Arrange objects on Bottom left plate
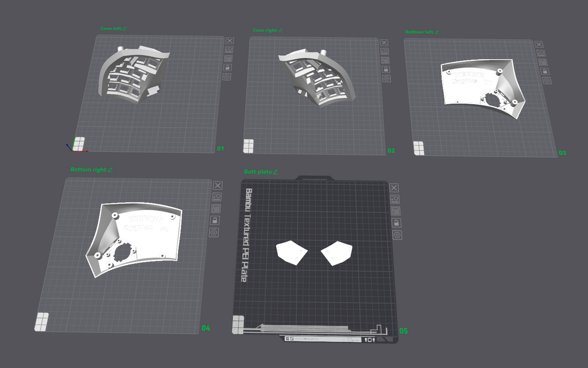Image resolution: width=588 pixels, height=368 pixels. [542, 62]
